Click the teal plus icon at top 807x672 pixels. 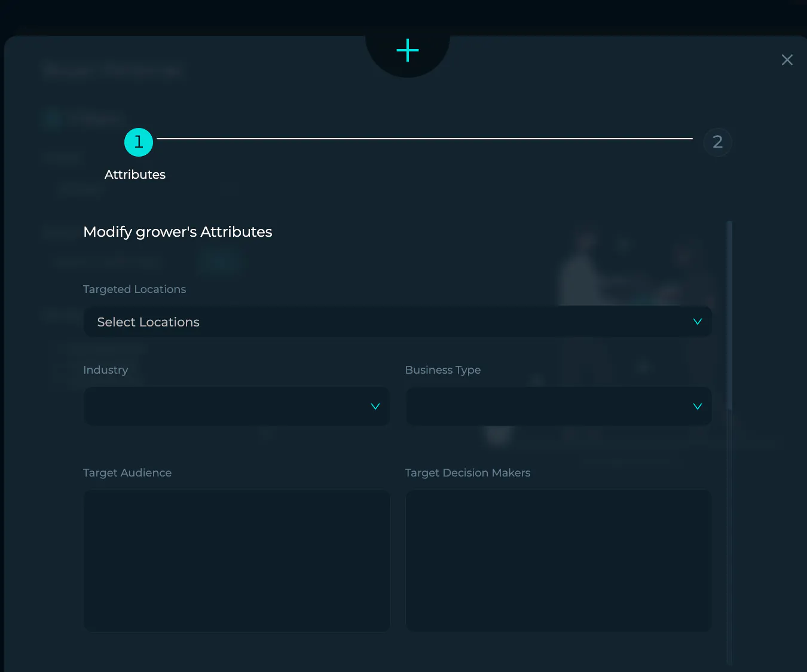click(408, 50)
